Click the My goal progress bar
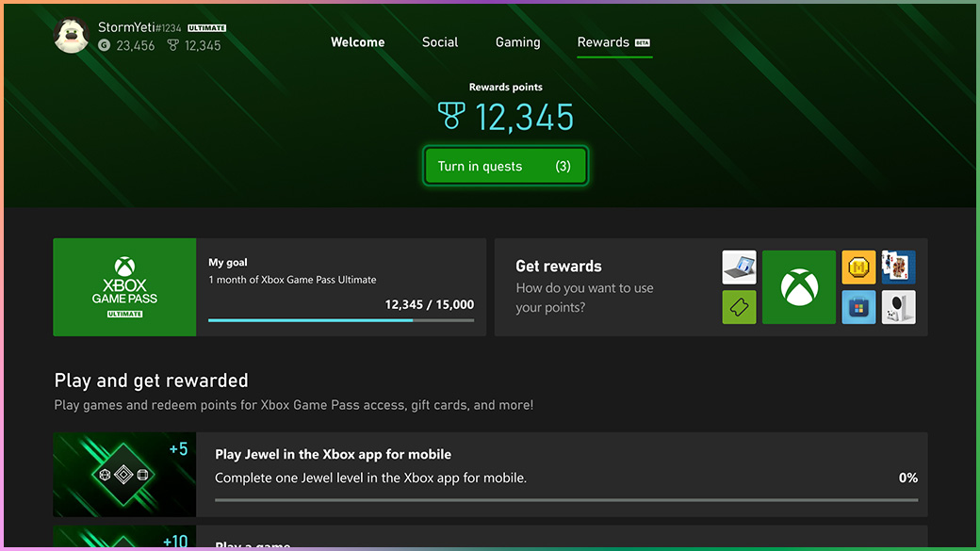The image size is (980, 551). 339,319
